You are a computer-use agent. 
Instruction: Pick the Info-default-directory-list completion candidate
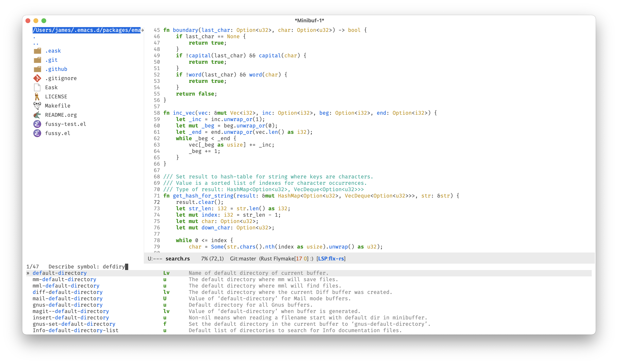(75, 330)
